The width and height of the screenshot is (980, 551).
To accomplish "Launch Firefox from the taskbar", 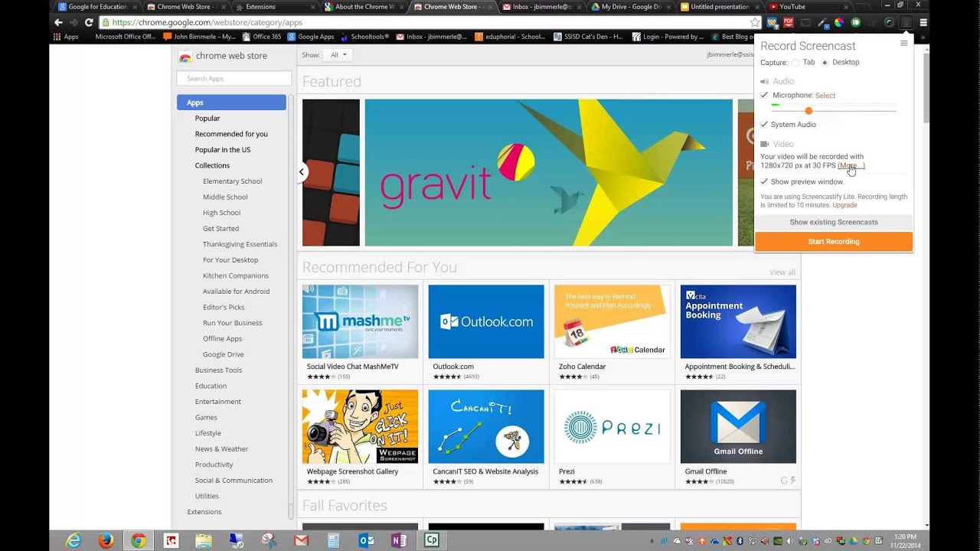I will click(106, 541).
